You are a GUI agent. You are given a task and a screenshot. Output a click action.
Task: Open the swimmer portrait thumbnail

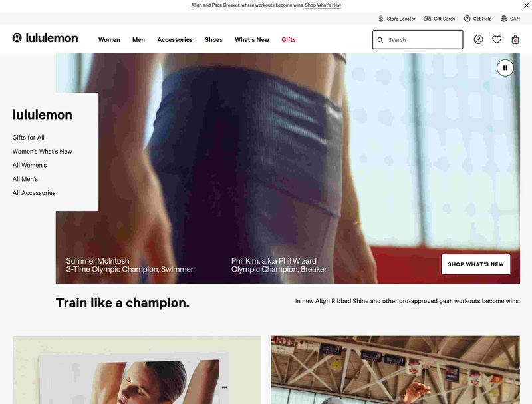pyautogui.click(x=137, y=370)
